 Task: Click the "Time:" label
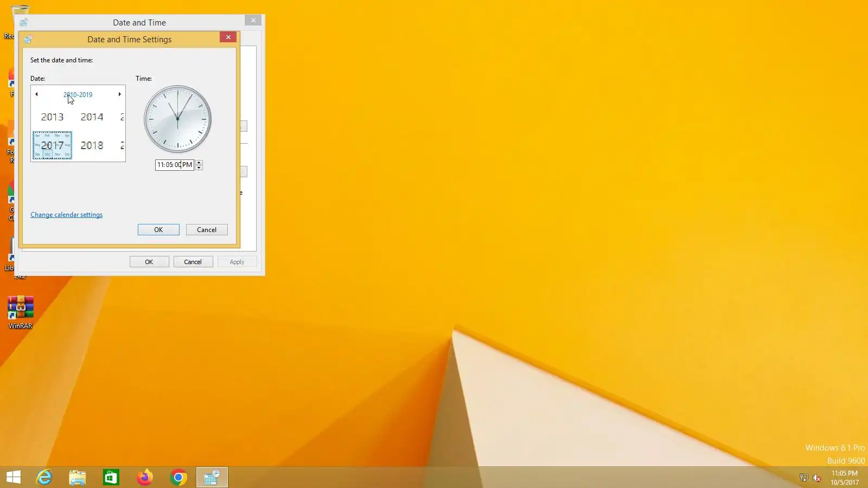144,79
